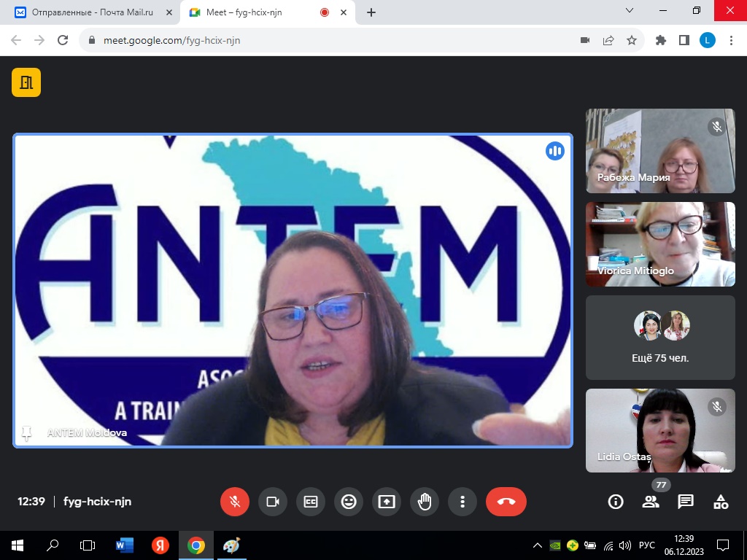Image resolution: width=747 pixels, height=560 pixels.
Task: Open Chrome three-dot menu
Action: pyautogui.click(x=731, y=41)
